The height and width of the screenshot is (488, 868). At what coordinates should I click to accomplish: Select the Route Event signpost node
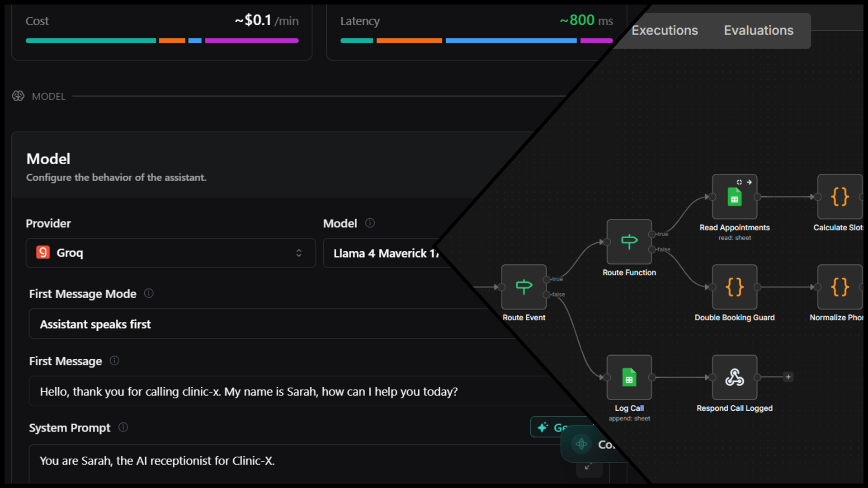click(x=524, y=287)
